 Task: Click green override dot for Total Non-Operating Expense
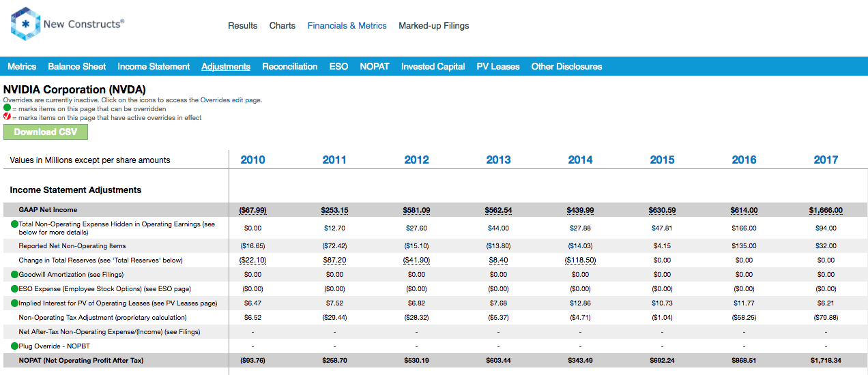coord(14,224)
